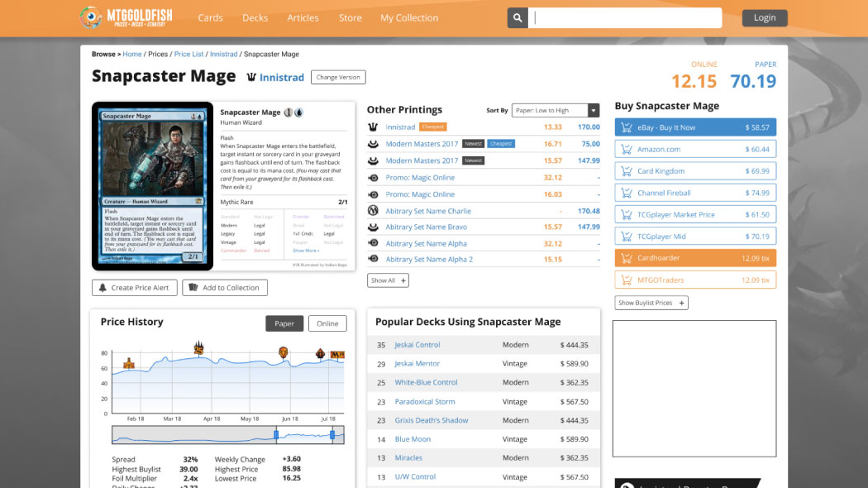Open the Decks menu
Screen dimensions: 868x488
[x=255, y=17]
